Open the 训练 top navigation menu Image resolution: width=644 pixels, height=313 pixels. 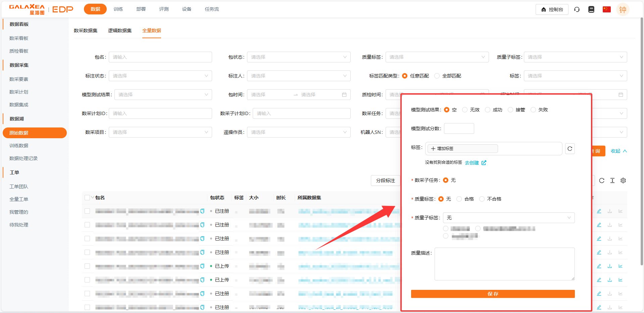pos(118,9)
